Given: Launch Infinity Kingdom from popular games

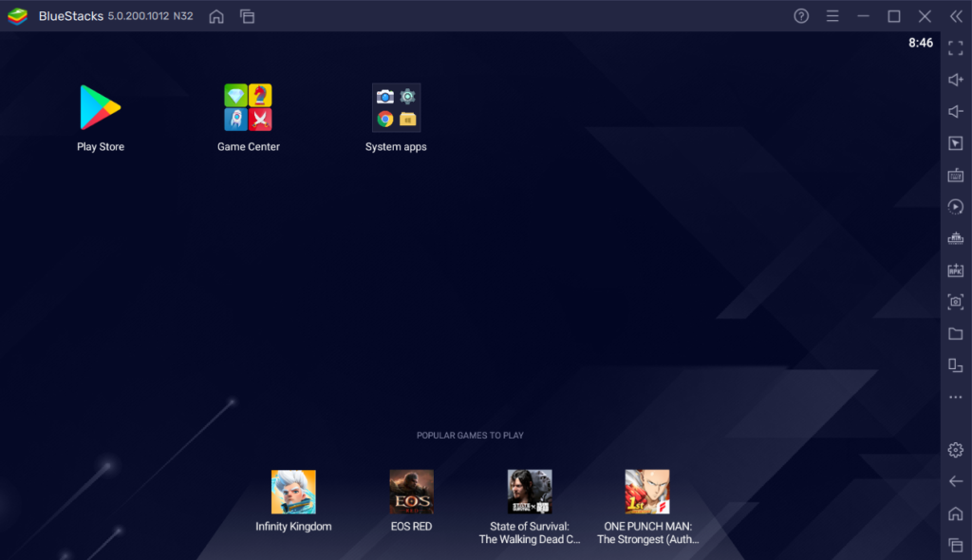Looking at the screenshot, I should (291, 491).
